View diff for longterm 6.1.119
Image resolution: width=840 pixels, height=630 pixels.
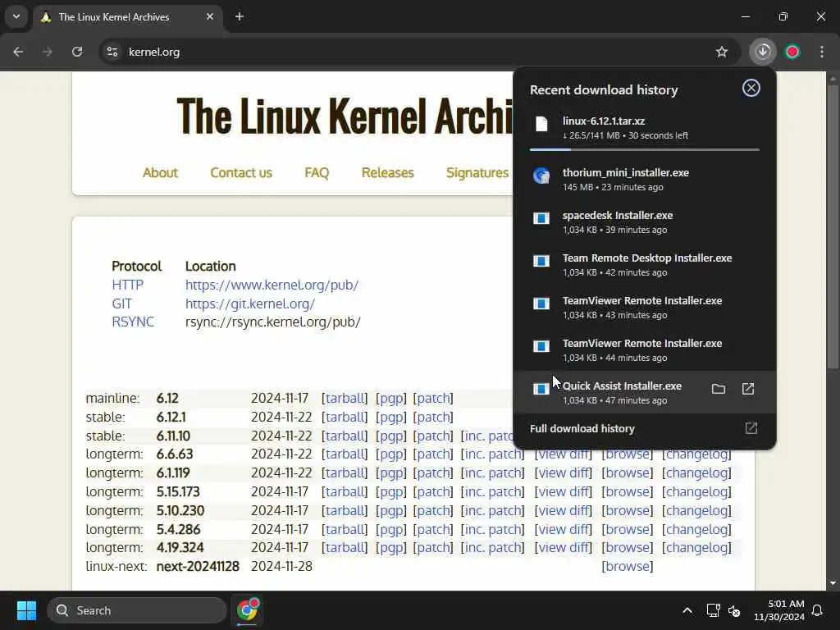pos(564,473)
